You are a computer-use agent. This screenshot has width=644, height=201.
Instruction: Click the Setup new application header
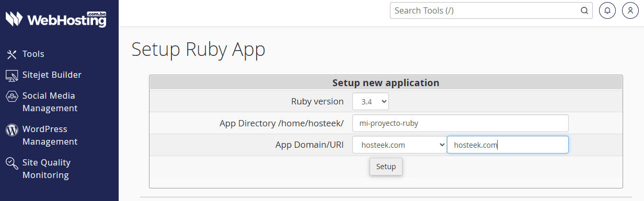pyautogui.click(x=386, y=82)
